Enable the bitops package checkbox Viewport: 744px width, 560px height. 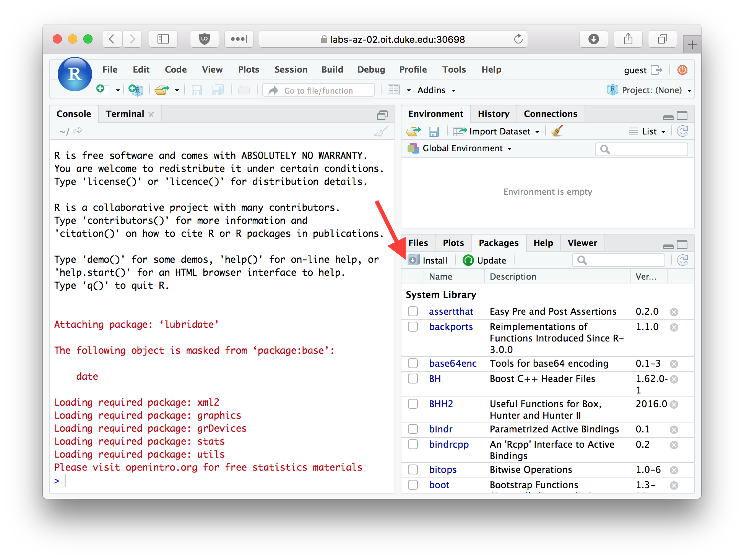point(413,470)
